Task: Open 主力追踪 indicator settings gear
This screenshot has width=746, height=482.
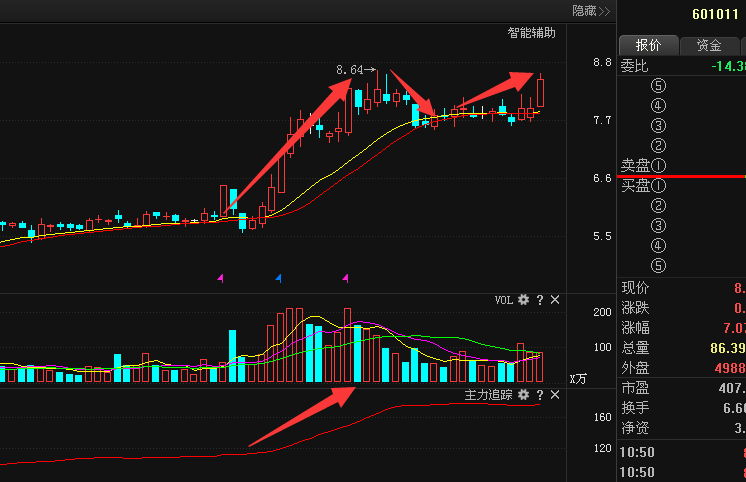Action: coord(523,395)
